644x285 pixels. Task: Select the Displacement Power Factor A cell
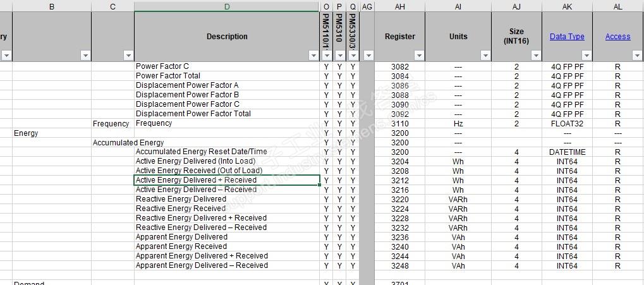pos(227,85)
